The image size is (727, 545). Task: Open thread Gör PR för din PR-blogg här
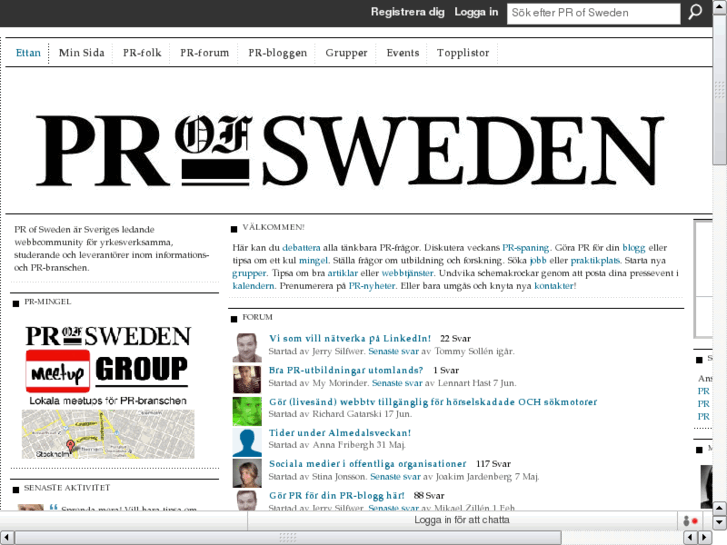click(x=337, y=495)
